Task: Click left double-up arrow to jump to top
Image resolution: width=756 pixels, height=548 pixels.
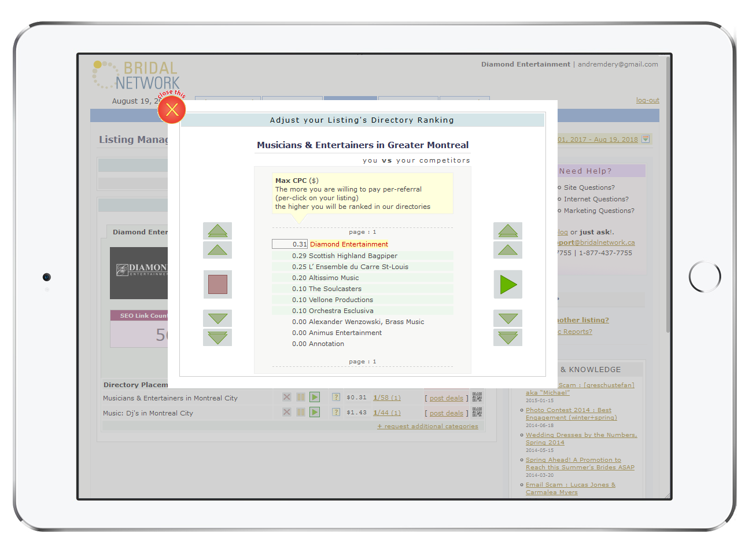Action: (217, 231)
